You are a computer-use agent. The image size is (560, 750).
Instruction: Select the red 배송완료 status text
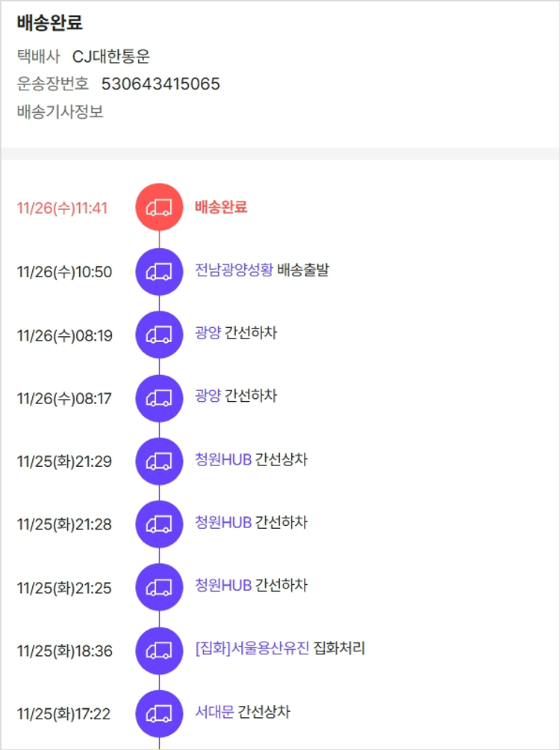[x=221, y=207]
